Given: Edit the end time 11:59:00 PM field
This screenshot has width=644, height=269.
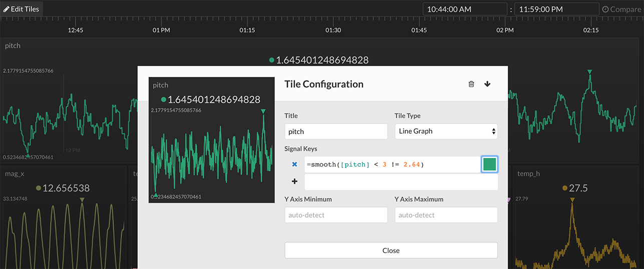Looking at the screenshot, I should pyautogui.click(x=556, y=9).
